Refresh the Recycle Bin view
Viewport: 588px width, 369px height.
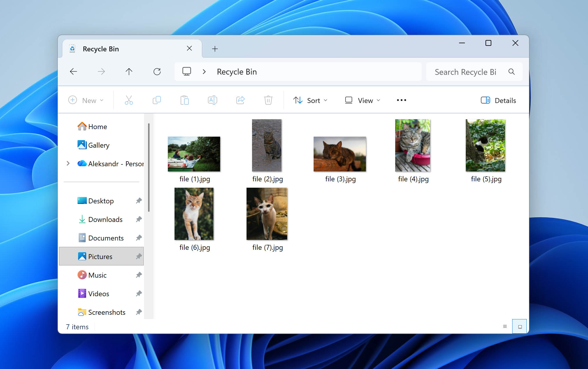(x=157, y=71)
